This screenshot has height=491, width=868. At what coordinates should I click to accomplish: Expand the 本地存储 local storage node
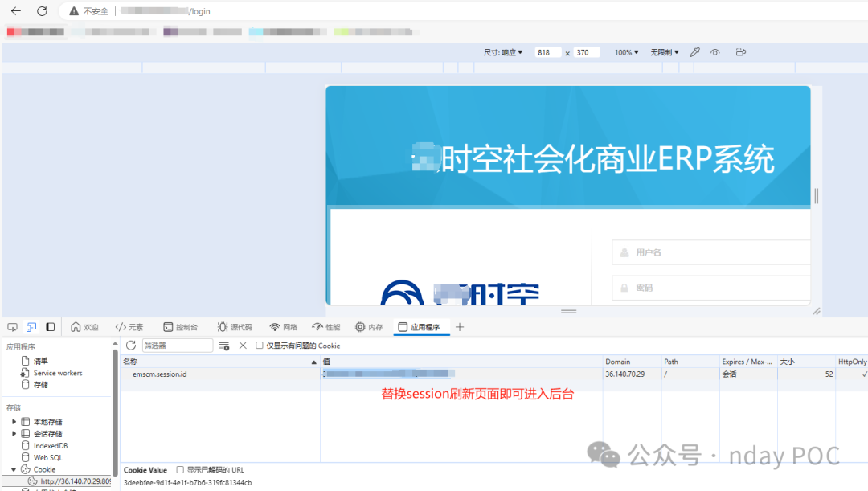(x=14, y=422)
